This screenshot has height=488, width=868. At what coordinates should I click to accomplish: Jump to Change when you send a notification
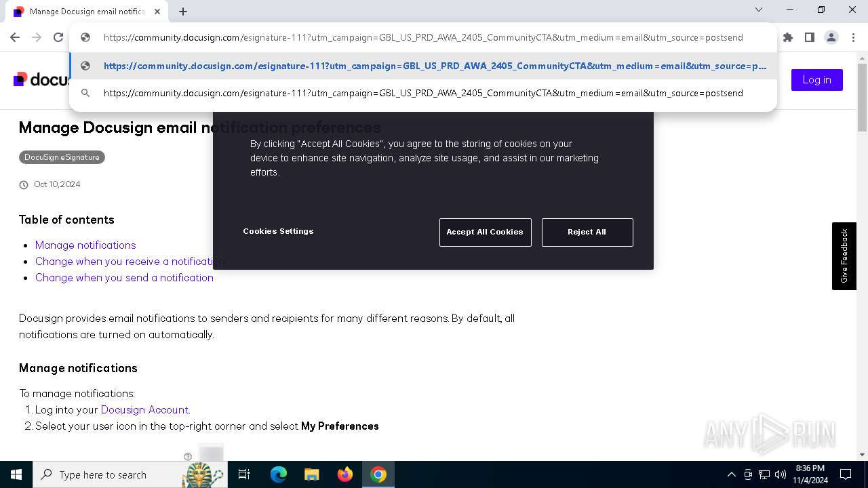point(124,277)
